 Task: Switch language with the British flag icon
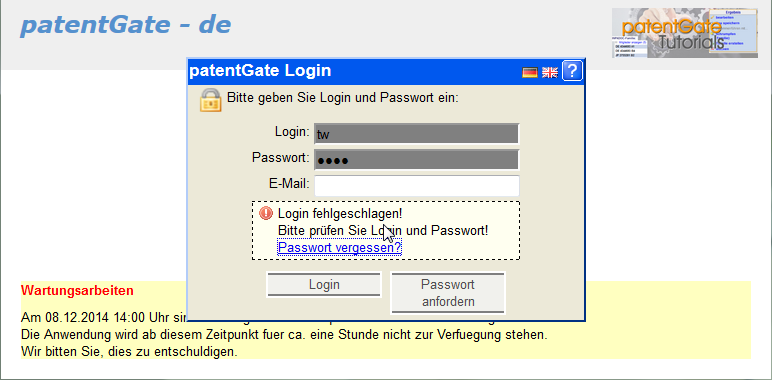point(549,73)
